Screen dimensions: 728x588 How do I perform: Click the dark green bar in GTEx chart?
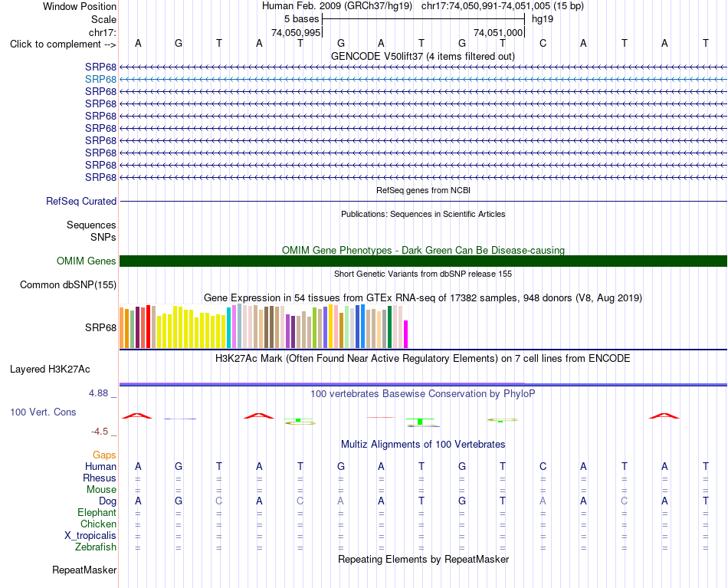pyautogui.click(x=389, y=327)
